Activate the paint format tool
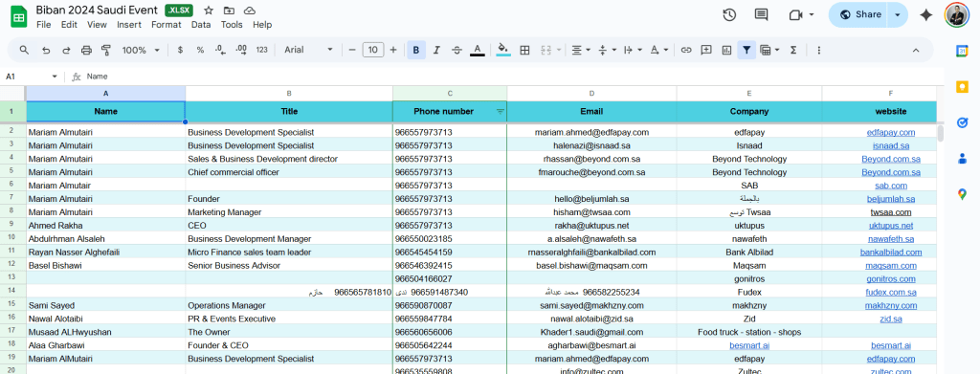Screen dimensions: 980x374 106,50
